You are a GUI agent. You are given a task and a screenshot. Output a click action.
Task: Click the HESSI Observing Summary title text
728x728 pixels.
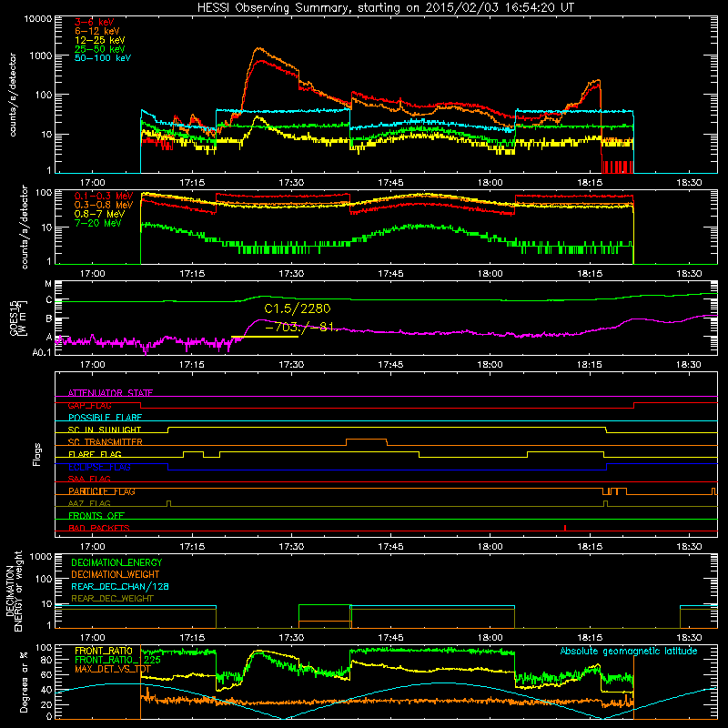386,8
